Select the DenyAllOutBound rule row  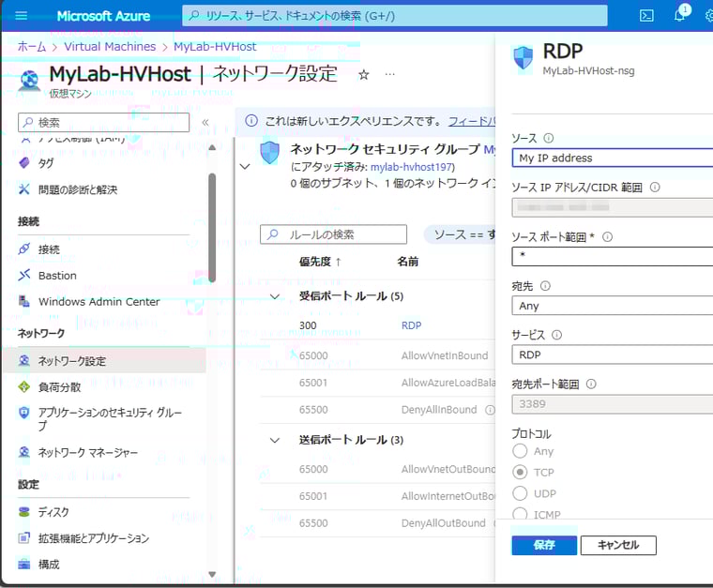pyautogui.click(x=378, y=523)
